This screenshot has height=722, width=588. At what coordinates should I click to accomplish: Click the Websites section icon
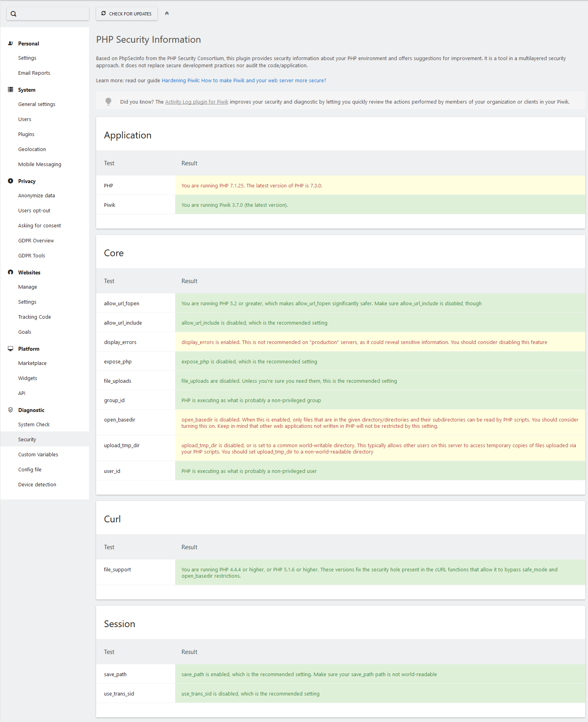[11, 272]
